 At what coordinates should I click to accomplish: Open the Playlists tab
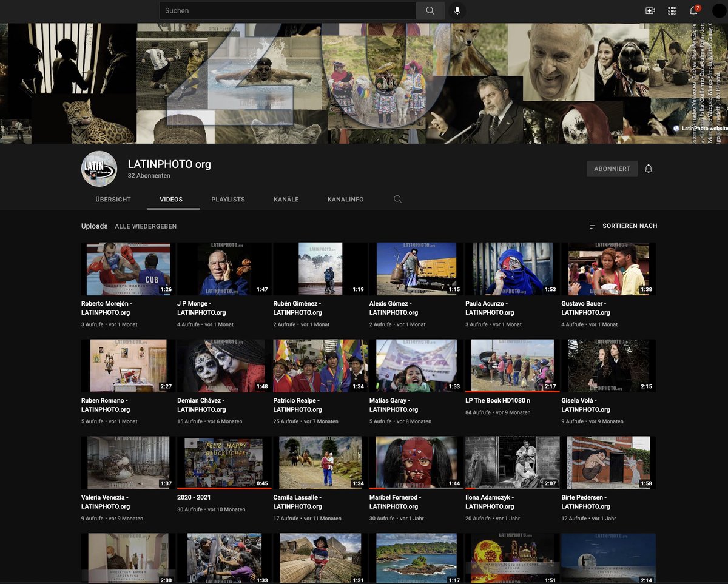[228, 199]
